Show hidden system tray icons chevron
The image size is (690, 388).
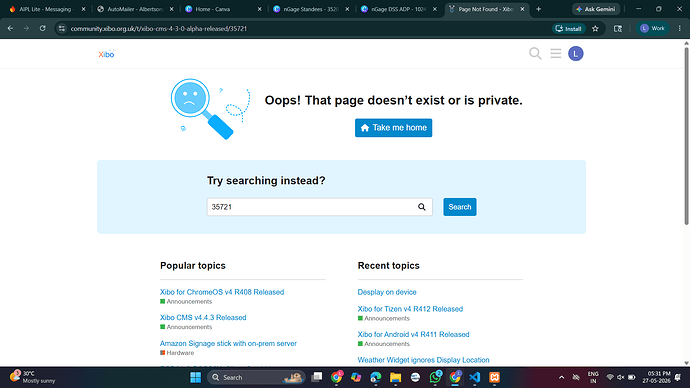(x=562, y=377)
